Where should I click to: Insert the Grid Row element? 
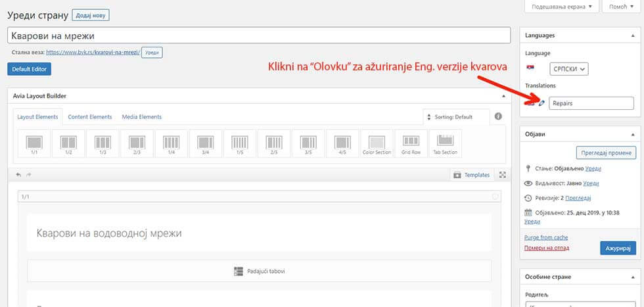pos(411,144)
